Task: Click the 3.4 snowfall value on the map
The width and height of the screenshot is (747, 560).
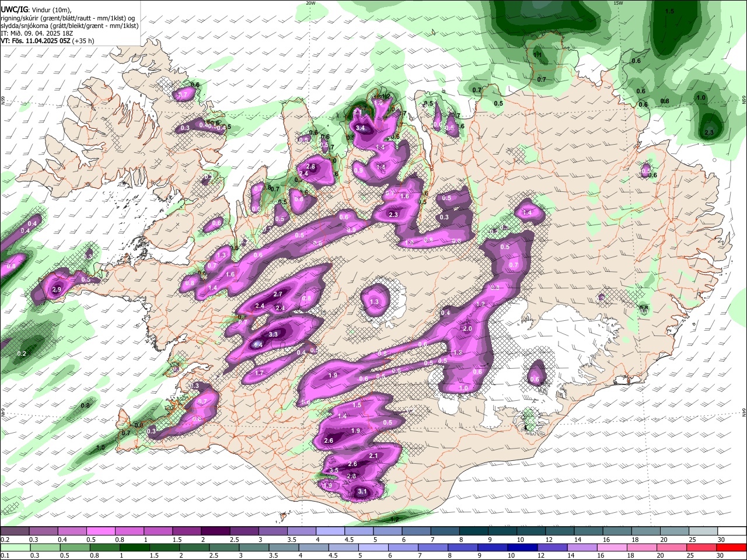Action: pyautogui.click(x=360, y=128)
